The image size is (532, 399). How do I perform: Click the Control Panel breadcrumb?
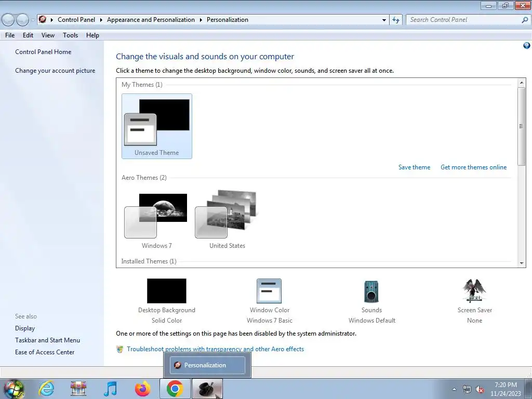[76, 20]
